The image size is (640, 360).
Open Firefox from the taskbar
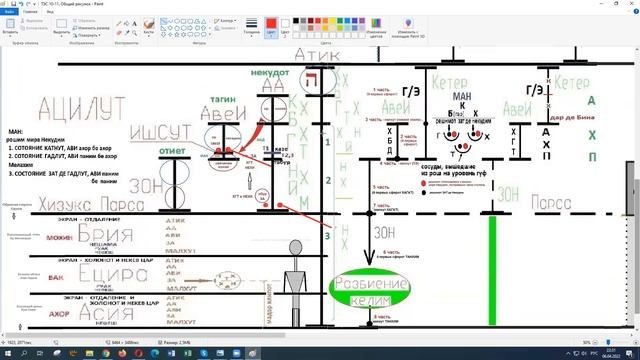[122, 353]
